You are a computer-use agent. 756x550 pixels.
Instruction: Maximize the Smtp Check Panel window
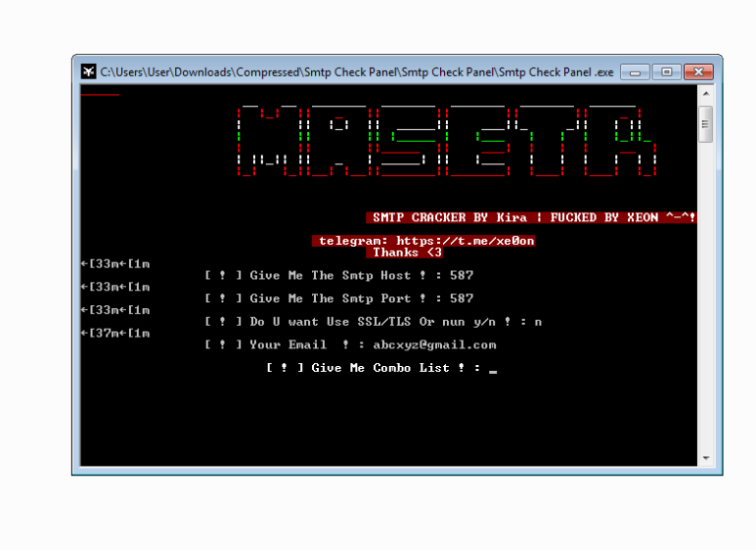coord(666,72)
